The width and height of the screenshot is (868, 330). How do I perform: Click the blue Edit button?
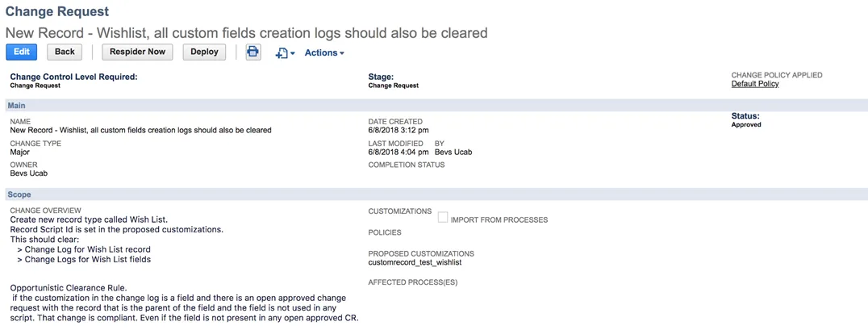pos(22,52)
